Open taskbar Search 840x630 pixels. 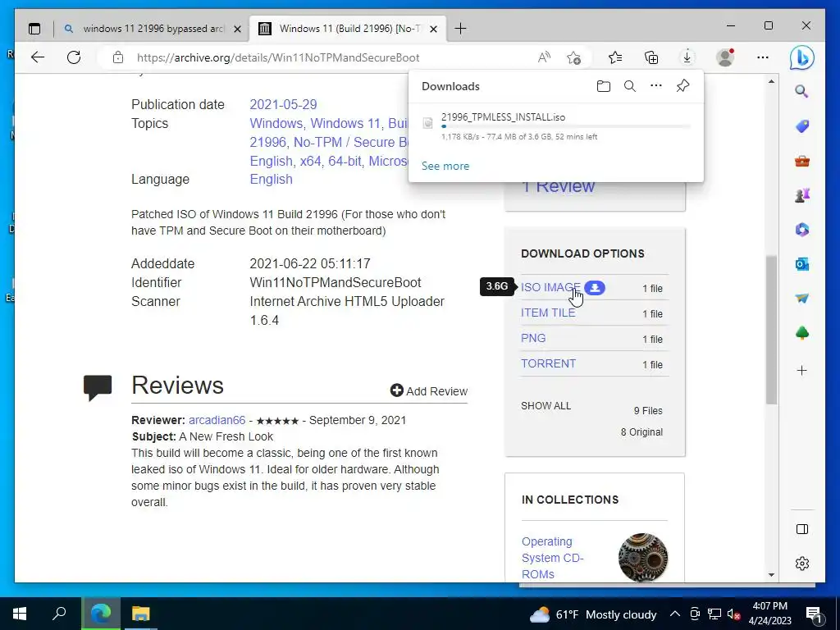59,614
